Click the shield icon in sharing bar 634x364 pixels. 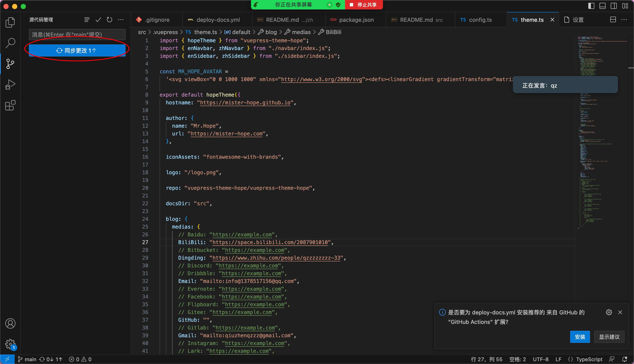pos(338,5)
